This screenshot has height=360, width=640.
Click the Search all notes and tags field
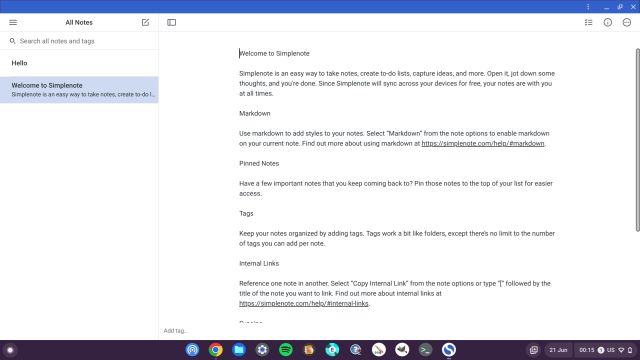tap(79, 41)
